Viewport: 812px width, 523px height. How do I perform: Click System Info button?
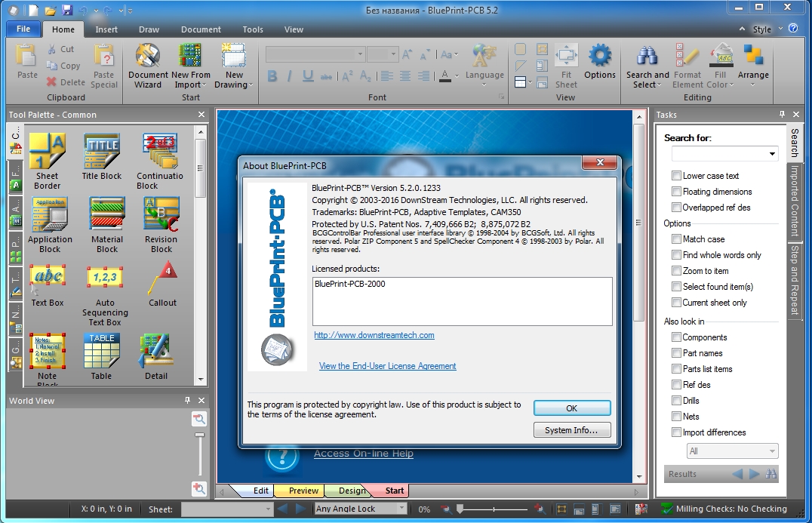(572, 429)
